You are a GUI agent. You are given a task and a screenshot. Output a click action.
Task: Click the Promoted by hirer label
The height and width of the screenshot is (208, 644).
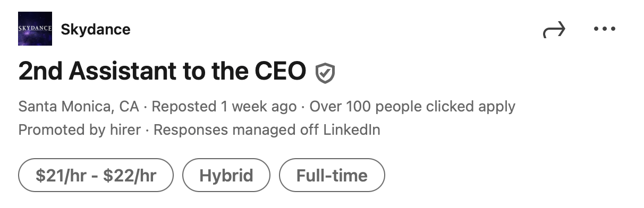coord(80,129)
